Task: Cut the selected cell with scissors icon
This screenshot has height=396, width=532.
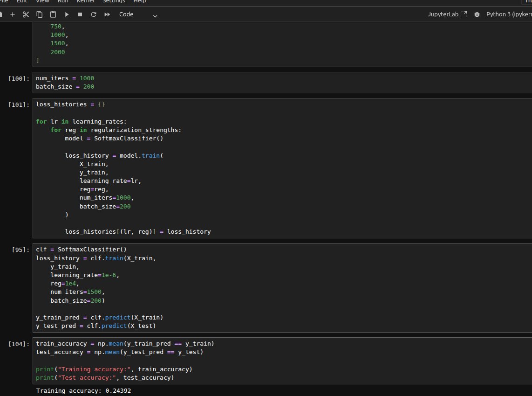Action: point(26,14)
